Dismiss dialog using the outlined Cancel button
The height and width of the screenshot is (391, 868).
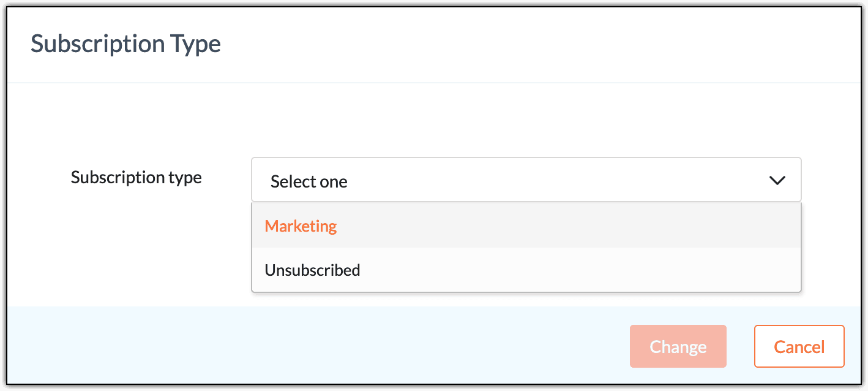point(799,347)
